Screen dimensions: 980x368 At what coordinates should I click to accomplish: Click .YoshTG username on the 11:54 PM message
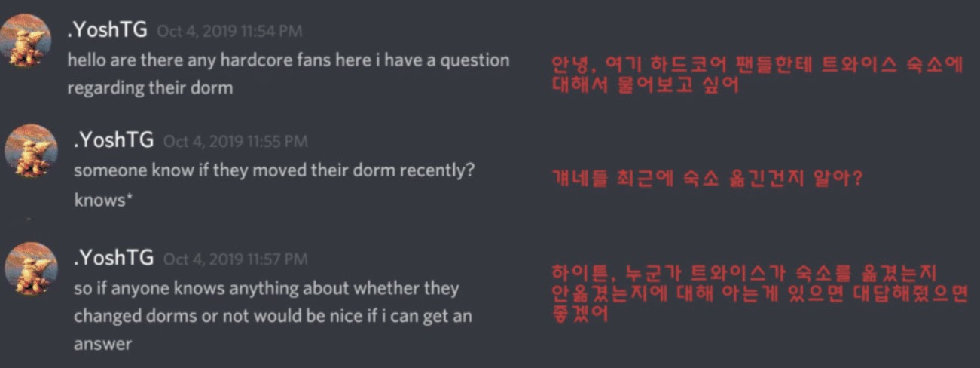[x=108, y=32]
